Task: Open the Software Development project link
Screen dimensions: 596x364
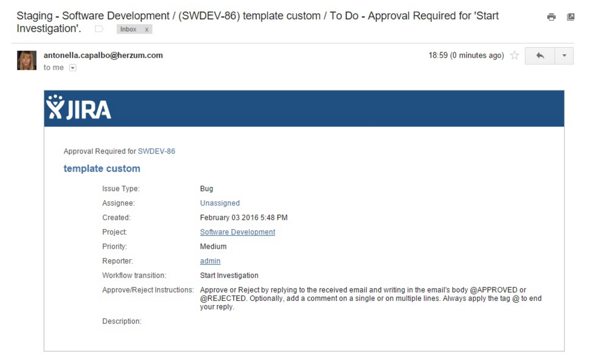Action: click(x=237, y=232)
